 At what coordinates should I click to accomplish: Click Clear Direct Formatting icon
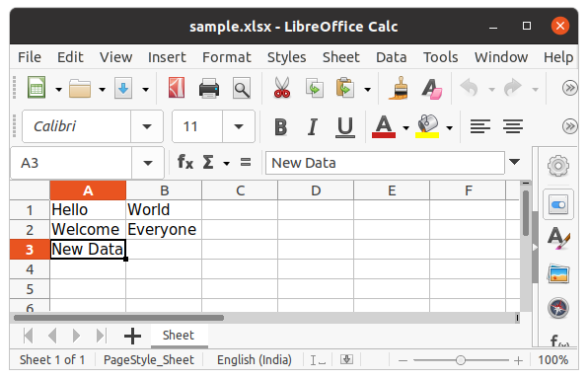431,89
